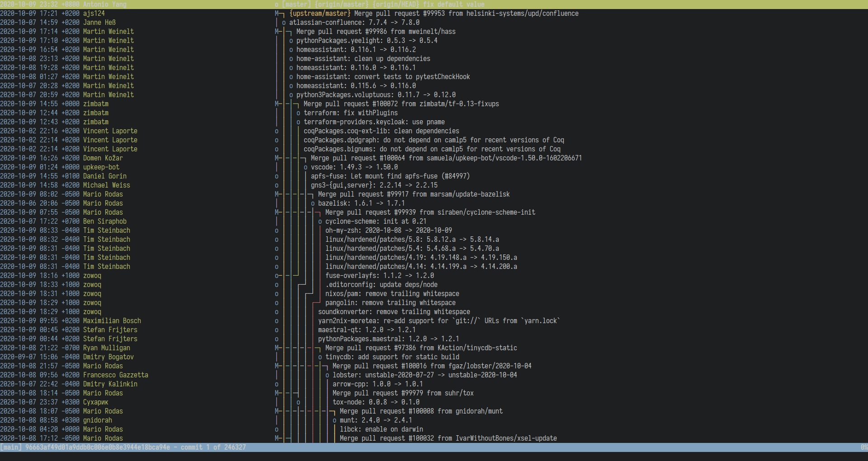This screenshot has width=868, height=461.
Task: Select 'vscode: 1.49.3 -> 1.50.0' commit
Action: click(434, 167)
